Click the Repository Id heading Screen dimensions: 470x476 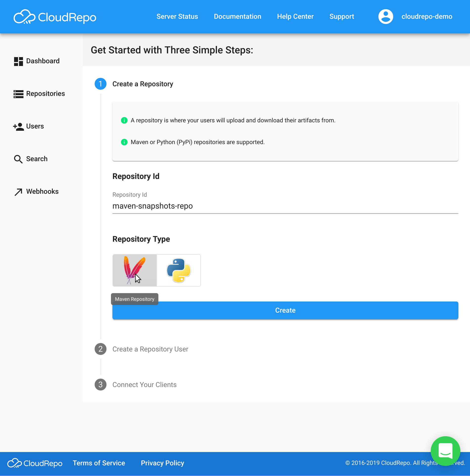[136, 176]
